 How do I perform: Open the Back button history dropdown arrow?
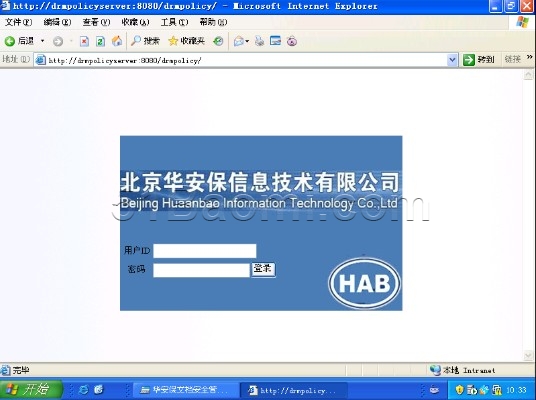click(42, 41)
